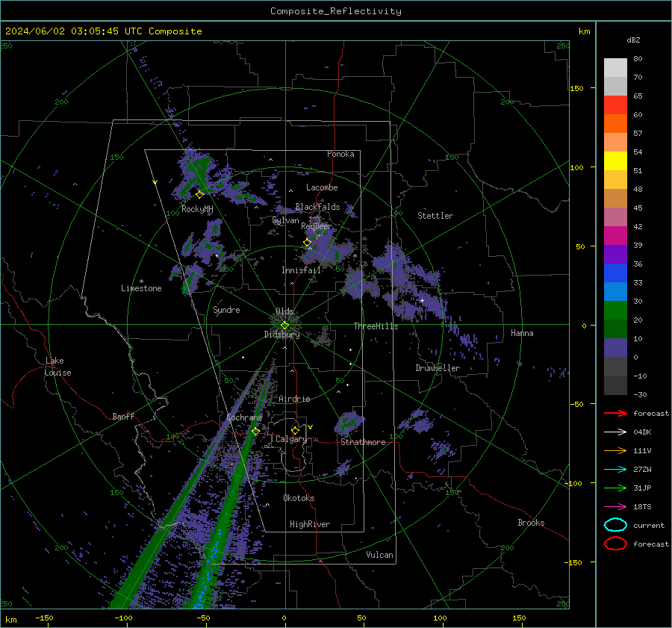This screenshot has width=672, height=628.
Task: Click the Innisfail town label
Action: 301,270
